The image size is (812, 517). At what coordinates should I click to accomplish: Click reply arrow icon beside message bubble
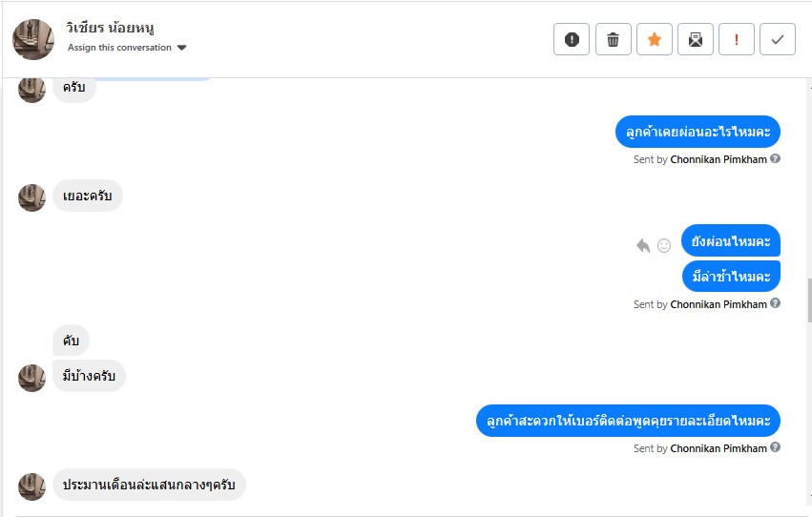(643, 245)
